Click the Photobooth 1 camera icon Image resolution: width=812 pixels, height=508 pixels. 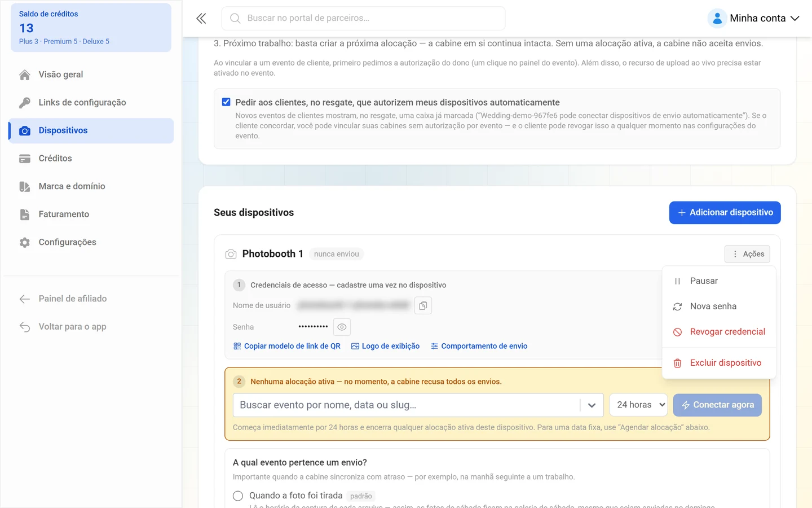pyautogui.click(x=231, y=255)
